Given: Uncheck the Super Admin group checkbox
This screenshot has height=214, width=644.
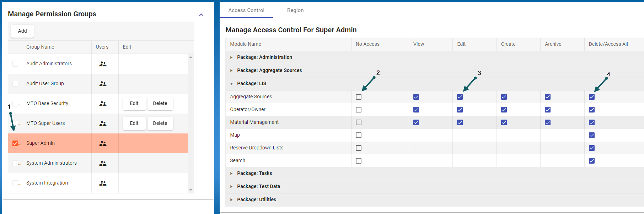Looking at the screenshot, I should pyautogui.click(x=15, y=143).
